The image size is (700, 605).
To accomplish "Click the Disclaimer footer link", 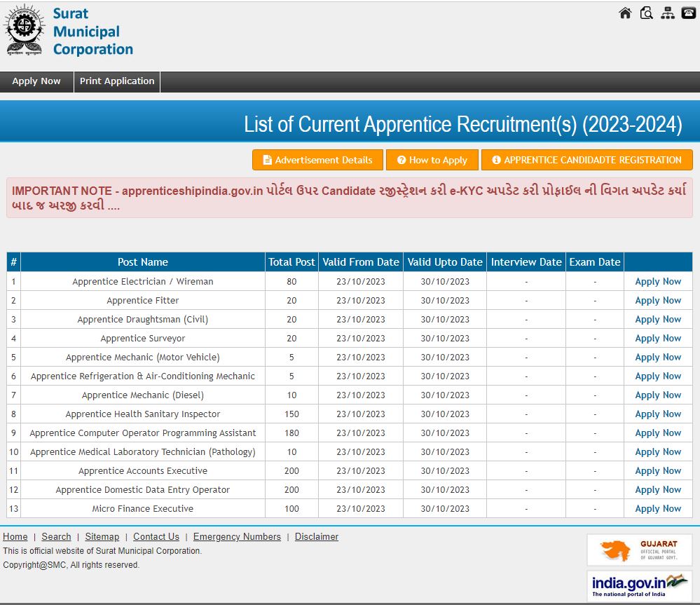I will point(316,537).
